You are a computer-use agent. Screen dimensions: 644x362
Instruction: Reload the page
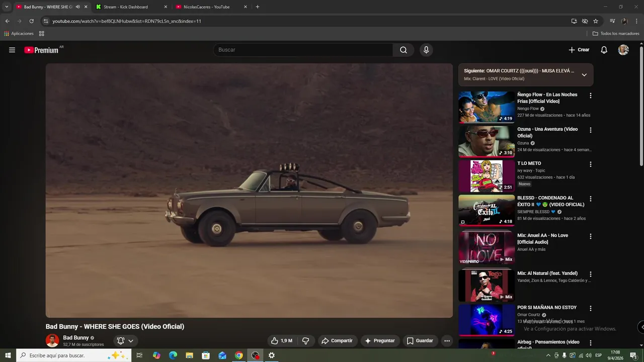pyautogui.click(x=31, y=21)
